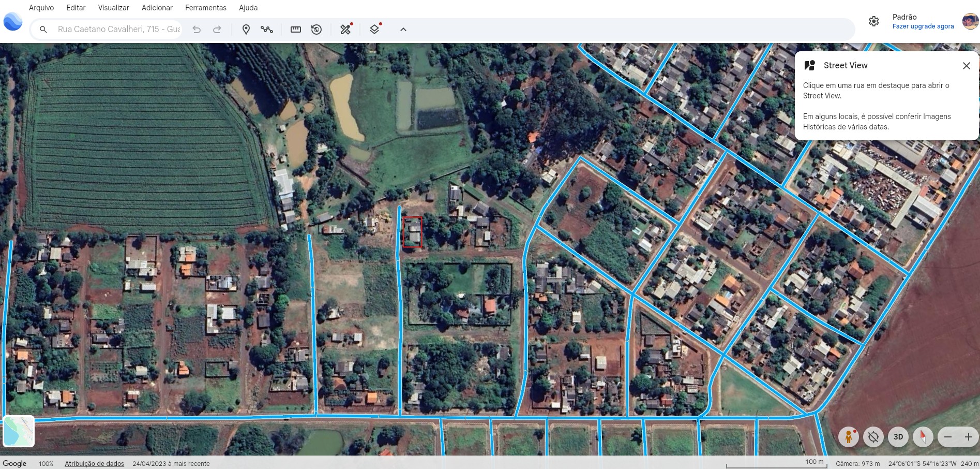The image size is (980, 469).
Task: Open the pencil-and-ruler tools icon with red dot
Action: click(345, 30)
